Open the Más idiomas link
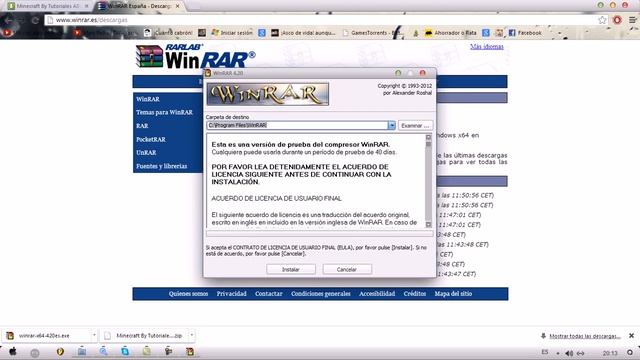The image size is (640, 360). [487, 47]
